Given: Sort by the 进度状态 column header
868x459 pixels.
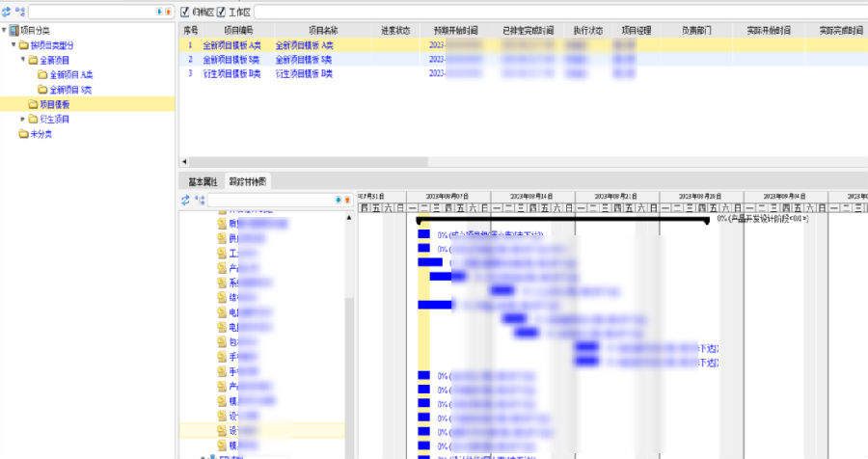Looking at the screenshot, I should pos(395,31).
